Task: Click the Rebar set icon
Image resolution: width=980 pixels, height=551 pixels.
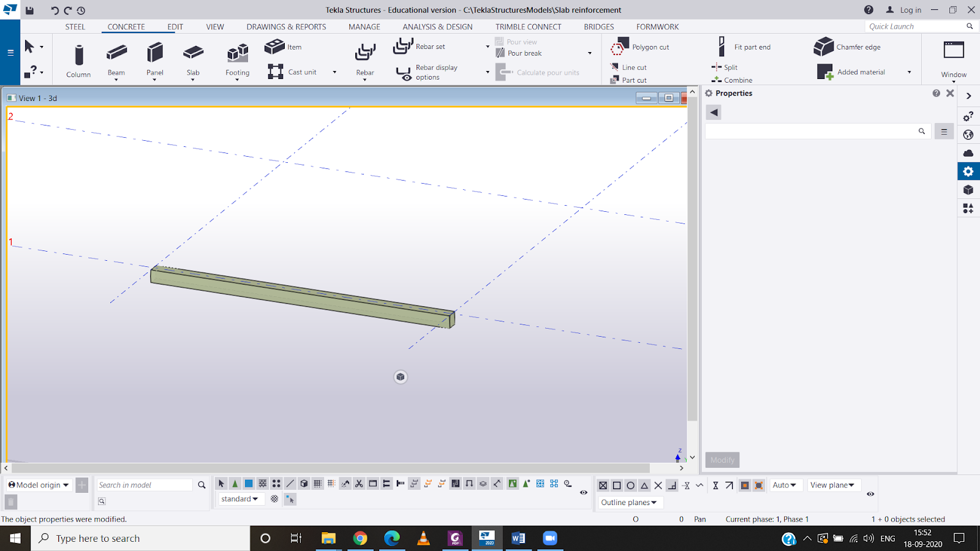Action: (x=403, y=47)
